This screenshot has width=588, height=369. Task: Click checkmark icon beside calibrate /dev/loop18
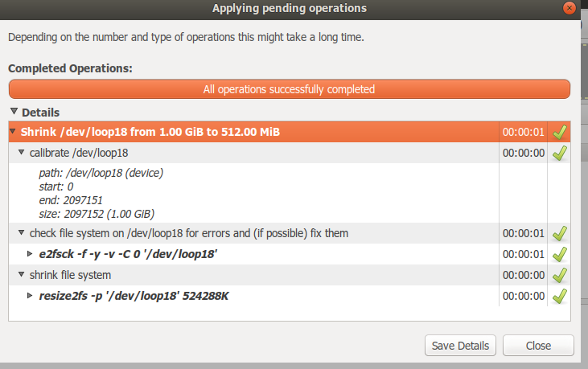tap(560, 153)
